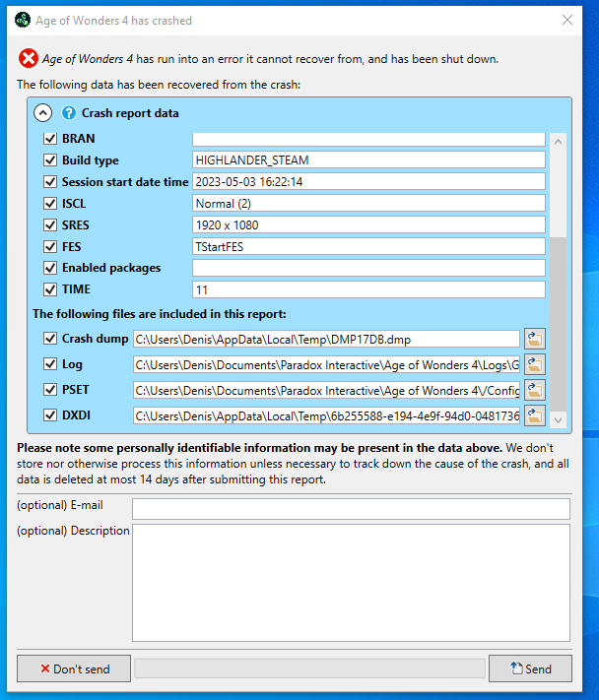599x700 pixels.
Task: Click the Age of Wonders title icon
Action: click(23, 20)
